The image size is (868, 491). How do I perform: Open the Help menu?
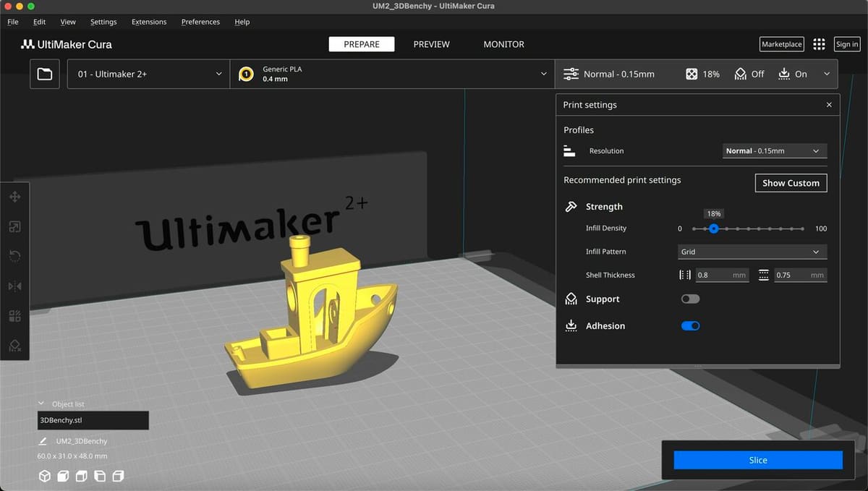click(242, 22)
